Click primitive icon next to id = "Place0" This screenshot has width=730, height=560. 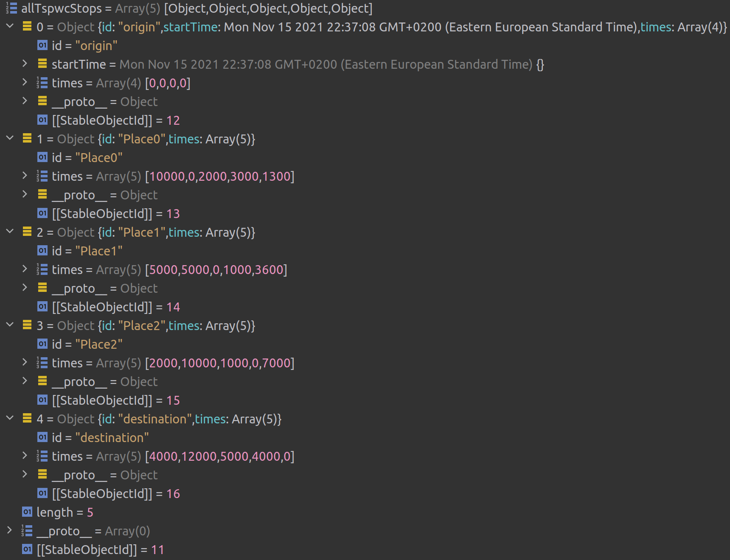tap(42, 157)
